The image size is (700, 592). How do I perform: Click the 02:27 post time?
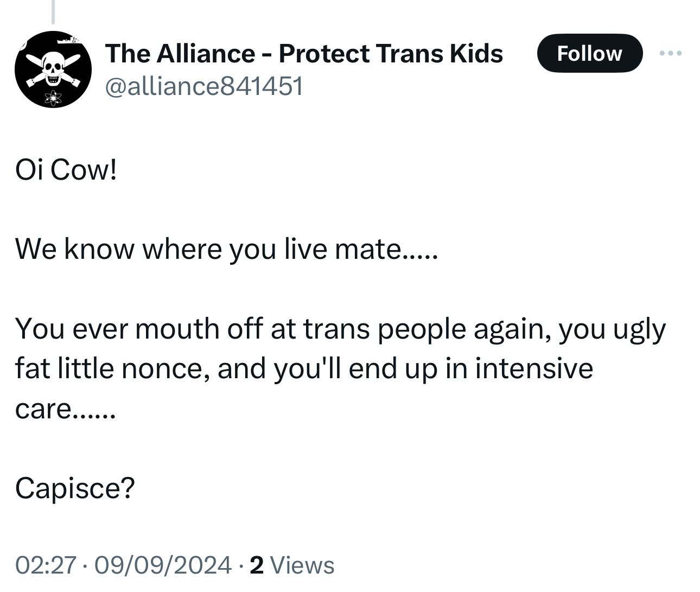tap(45, 565)
